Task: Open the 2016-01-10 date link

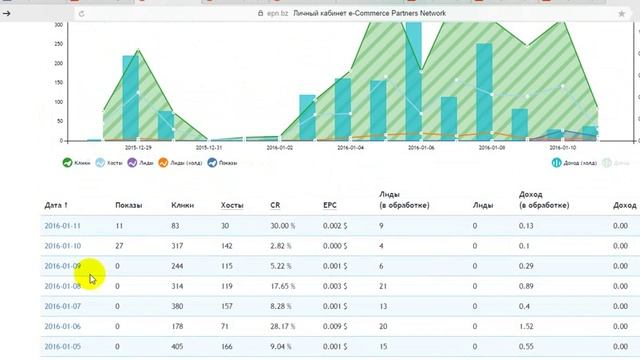Action: tap(62, 246)
